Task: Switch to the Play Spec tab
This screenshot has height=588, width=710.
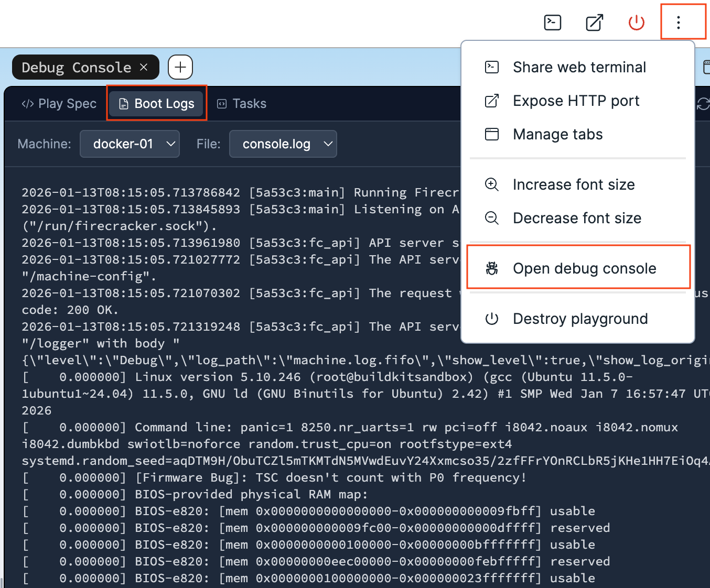Action: pyautogui.click(x=59, y=103)
